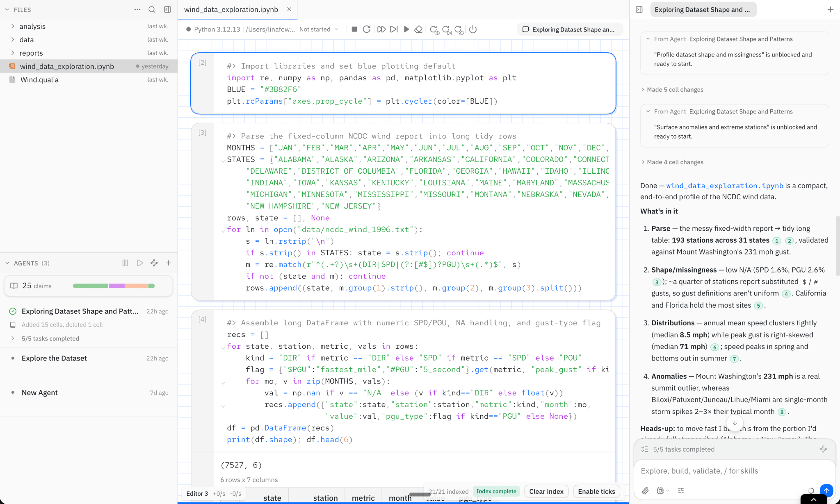
Task: Toggle the right chat panel layout icon
Action: click(639, 9)
